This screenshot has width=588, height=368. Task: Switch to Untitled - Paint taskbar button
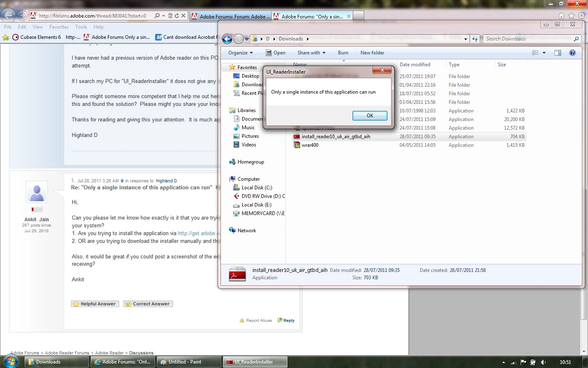(189, 362)
